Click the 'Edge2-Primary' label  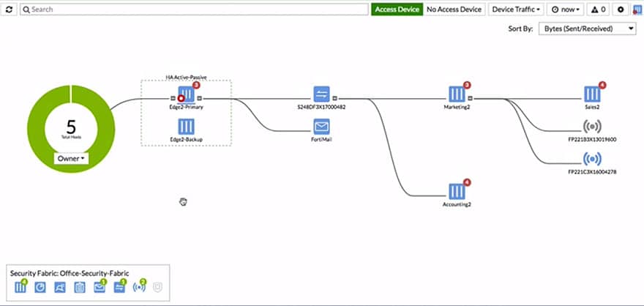click(187, 107)
